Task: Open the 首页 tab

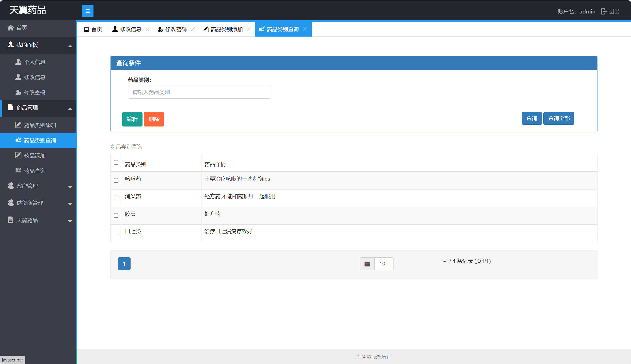Action: click(x=93, y=29)
